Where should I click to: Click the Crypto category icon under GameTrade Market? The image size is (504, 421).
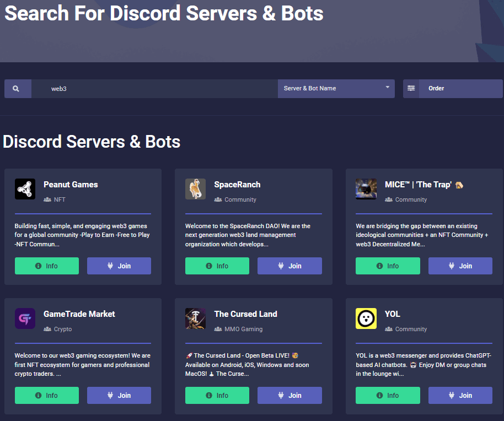pos(47,329)
